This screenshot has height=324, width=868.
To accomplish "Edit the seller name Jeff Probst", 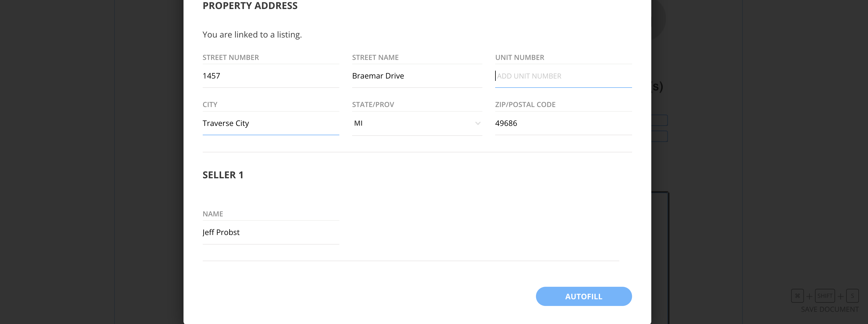I will (x=270, y=232).
